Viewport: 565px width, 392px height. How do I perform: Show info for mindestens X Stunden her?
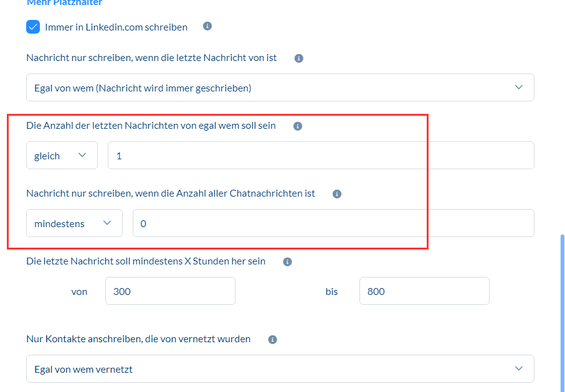pos(287,261)
